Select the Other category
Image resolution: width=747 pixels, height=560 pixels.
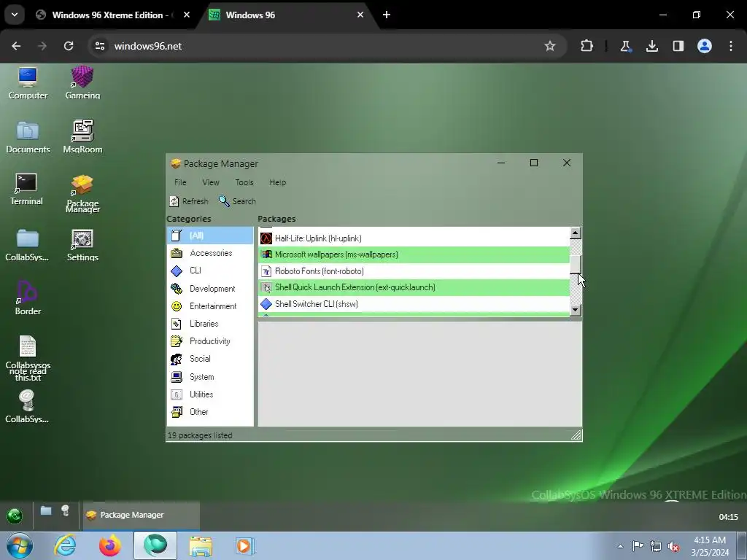point(210,412)
